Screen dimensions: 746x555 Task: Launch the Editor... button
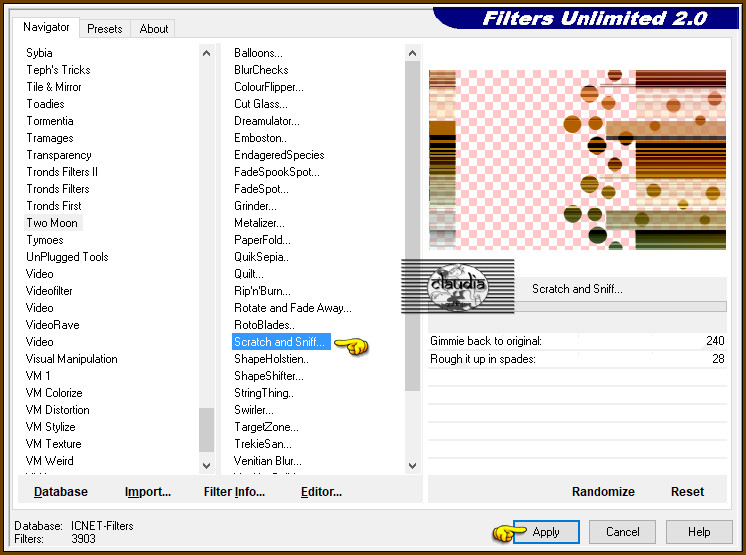click(321, 491)
